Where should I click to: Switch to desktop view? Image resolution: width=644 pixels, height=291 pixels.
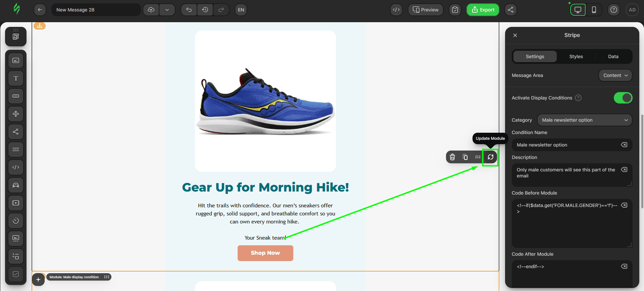point(578,10)
